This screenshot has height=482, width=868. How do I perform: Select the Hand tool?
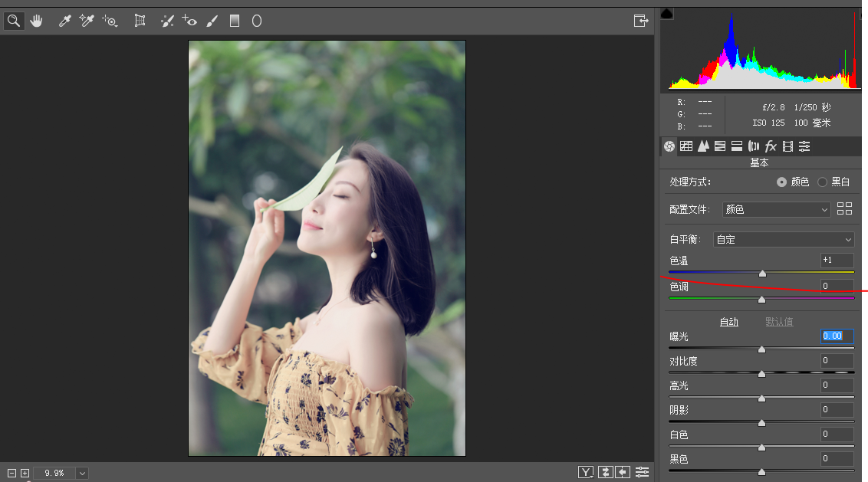pos(37,21)
